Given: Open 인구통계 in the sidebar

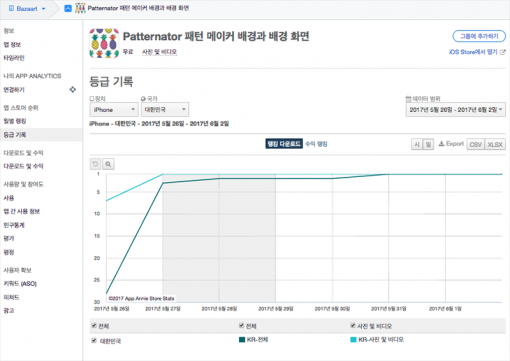Looking at the screenshot, I should pyautogui.click(x=14, y=225).
